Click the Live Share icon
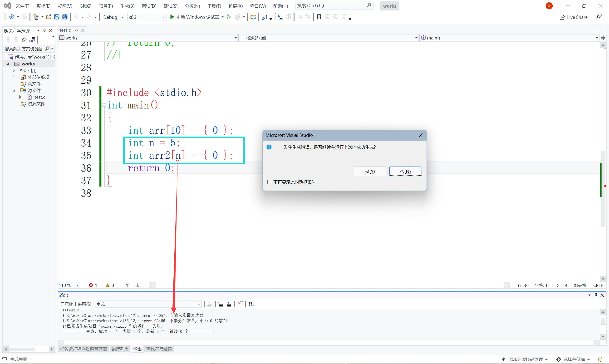This screenshot has width=609, height=364. coord(574,17)
